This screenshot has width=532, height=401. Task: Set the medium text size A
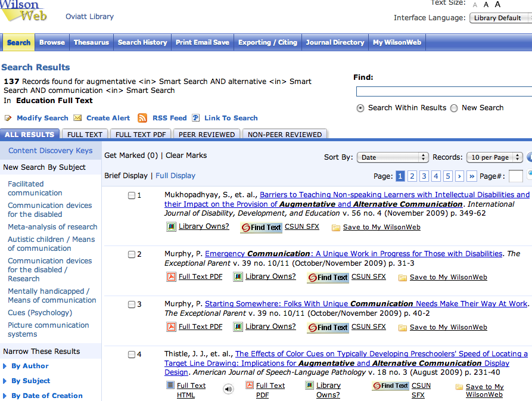click(486, 5)
